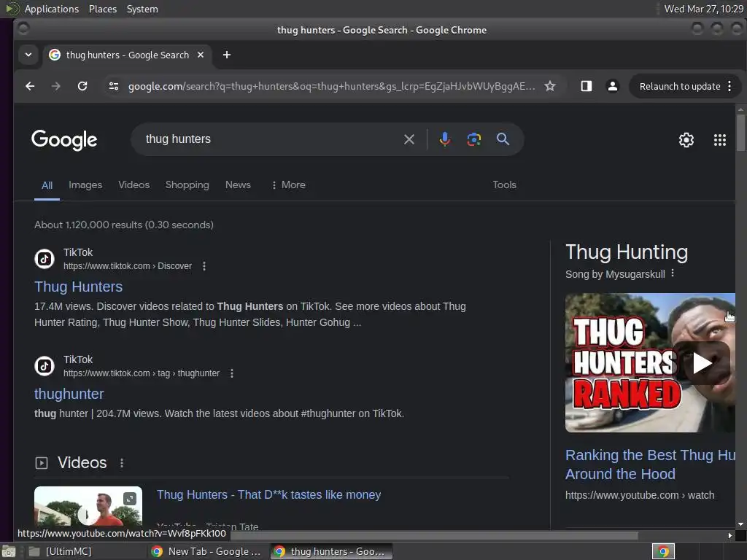Image resolution: width=747 pixels, height=560 pixels.
Task: Click the clock showing Wed Mar 27
Action: (x=704, y=9)
